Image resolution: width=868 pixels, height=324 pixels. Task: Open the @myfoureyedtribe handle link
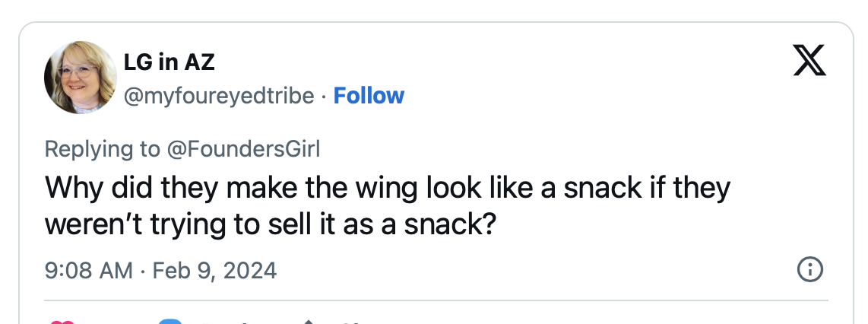tap(218, 96)
